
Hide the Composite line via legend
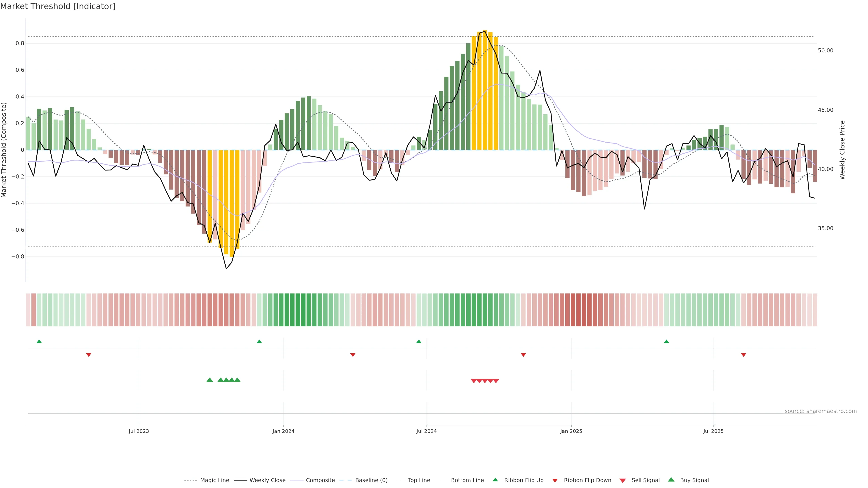click(320, 480)
